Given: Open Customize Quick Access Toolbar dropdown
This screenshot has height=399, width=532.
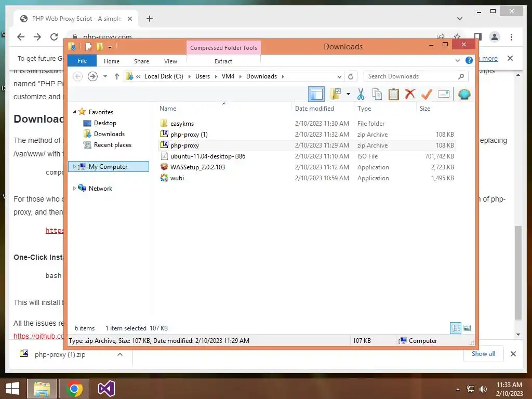Looking at the screenshot, I should pyautogui.click(x=110, y=47).
